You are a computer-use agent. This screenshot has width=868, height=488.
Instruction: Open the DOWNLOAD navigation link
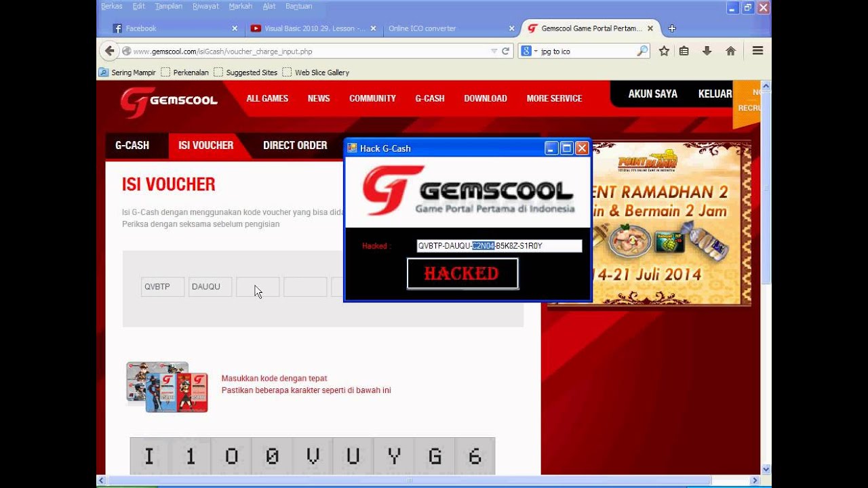(x=486, y=98)
